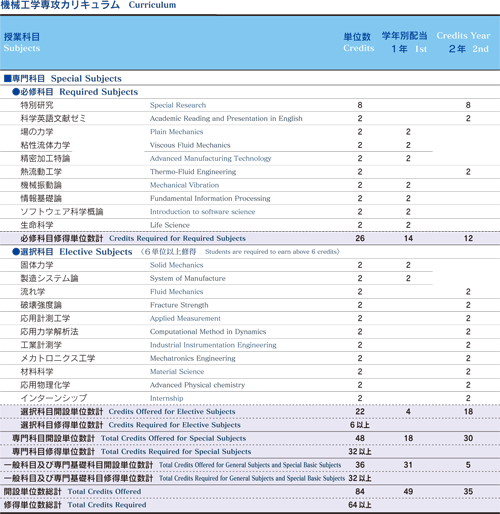Screen dimensions: 500x514
Task: Click the Total Credits Offered row
Action: click(250, 492)
